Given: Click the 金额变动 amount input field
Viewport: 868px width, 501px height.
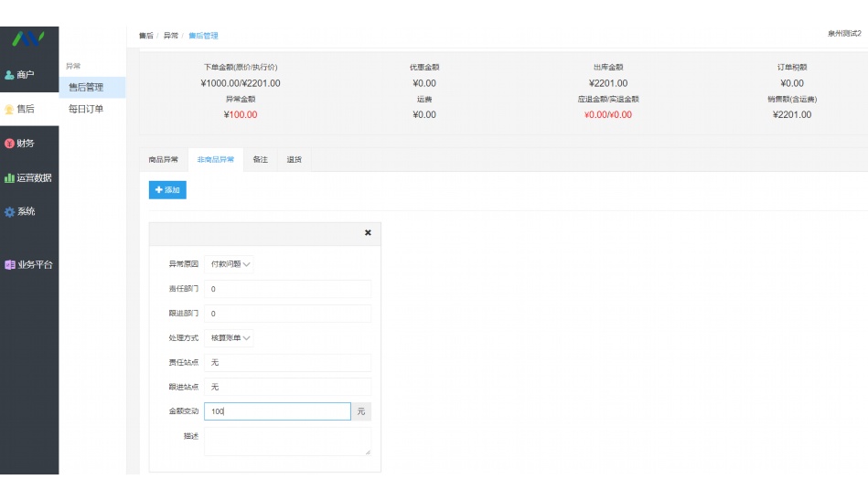Looking at the screenshot, I should [276, 411].
